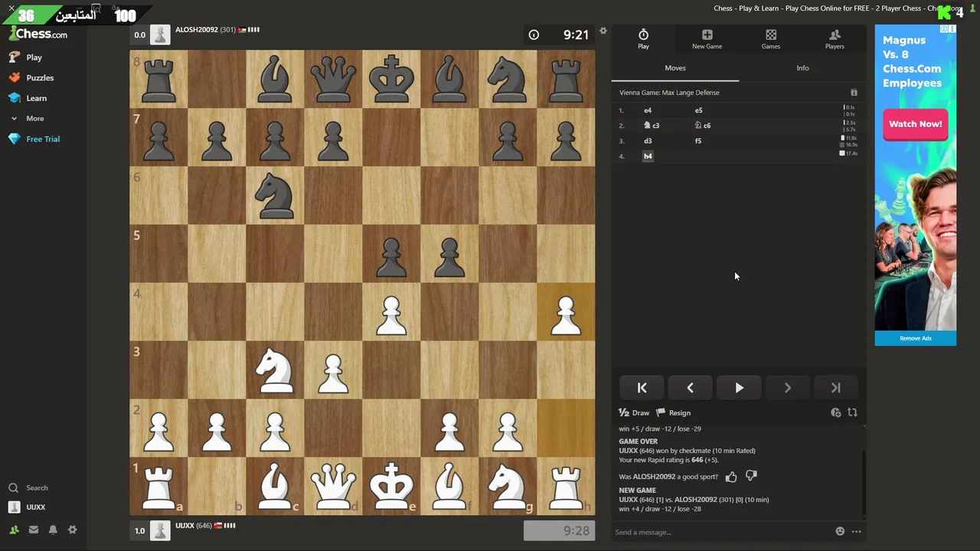Image resolution: width=980 pixels, height=551 pixels.
Task: Click the white knight on c3
Action: [x=275, y=370]
